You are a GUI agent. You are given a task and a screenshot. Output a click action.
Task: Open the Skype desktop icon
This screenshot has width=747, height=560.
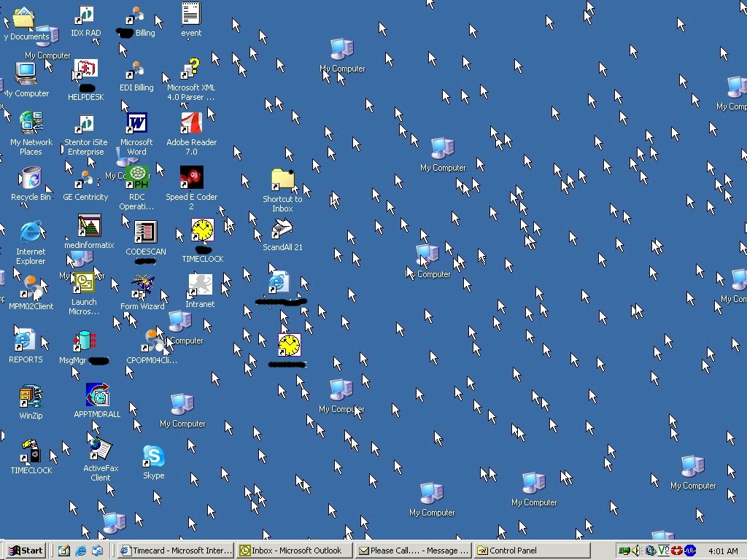point(153,457)
